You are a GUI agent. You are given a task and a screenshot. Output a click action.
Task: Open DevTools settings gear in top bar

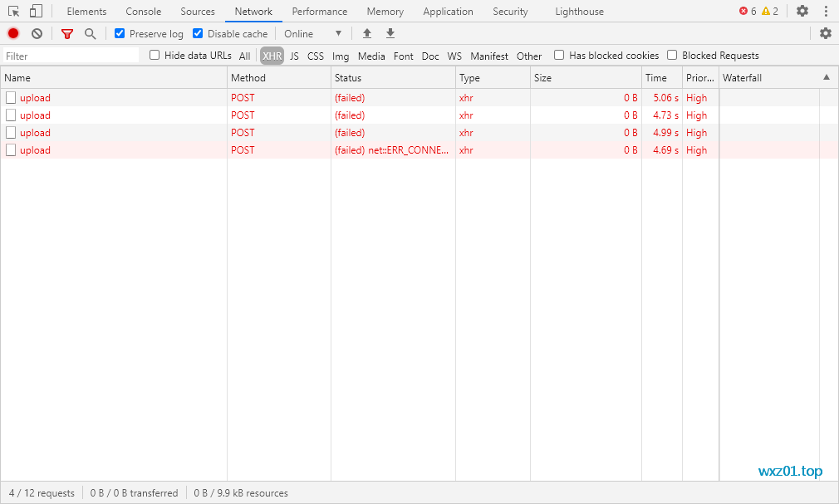click(x=802, y=11)
